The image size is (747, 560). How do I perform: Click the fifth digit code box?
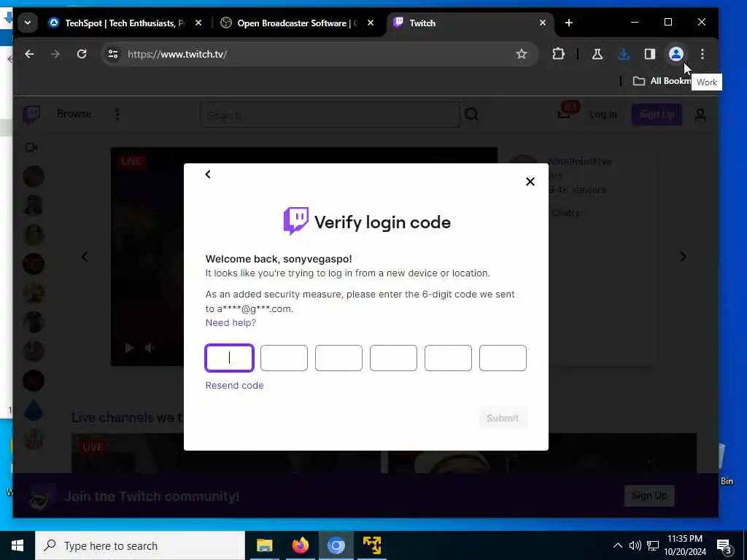(449, 357)
